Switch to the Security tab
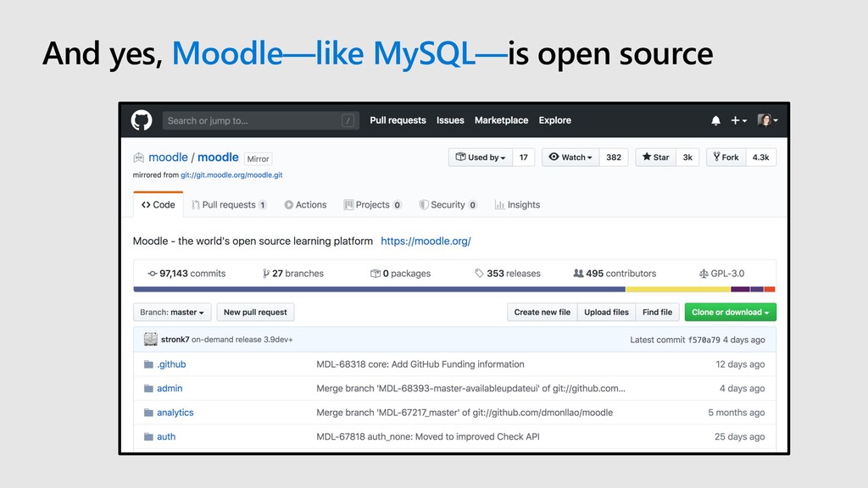The width and height of the screenshot is (868, 488). coord(448,205)
